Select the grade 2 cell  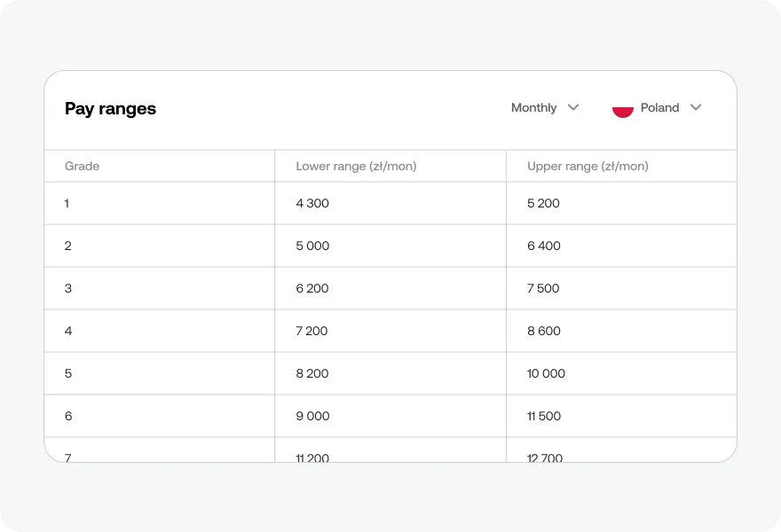point(160,246)
